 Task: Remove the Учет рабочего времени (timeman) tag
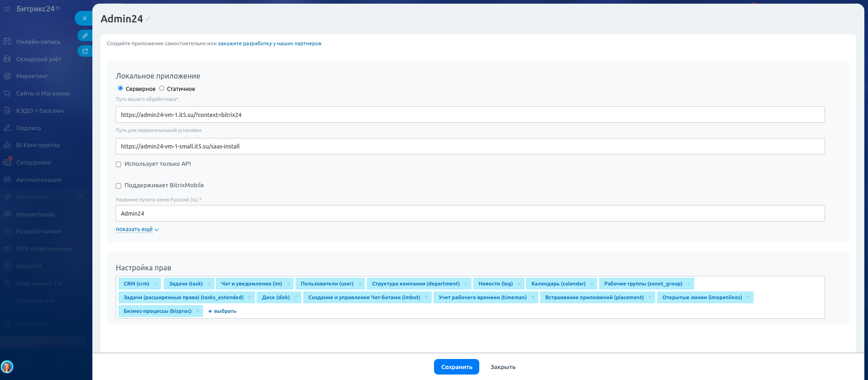(533, 297)
